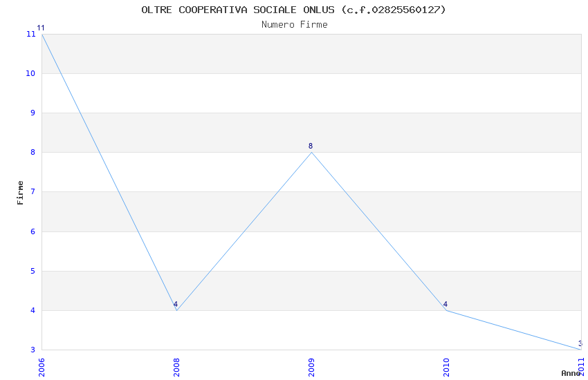588x380 pixels.
Task: Click the data point label 11 above 2006
Action: pyautogui.click(x=41, y=28)
